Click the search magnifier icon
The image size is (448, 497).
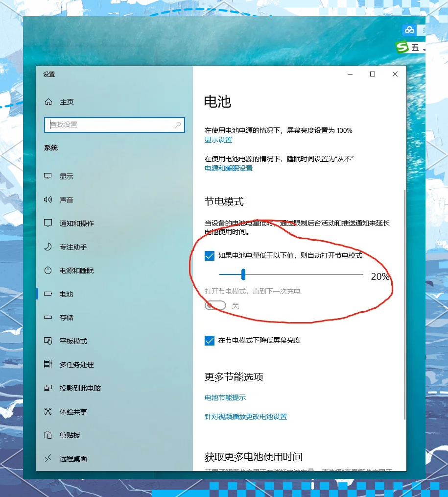[178, 124]
